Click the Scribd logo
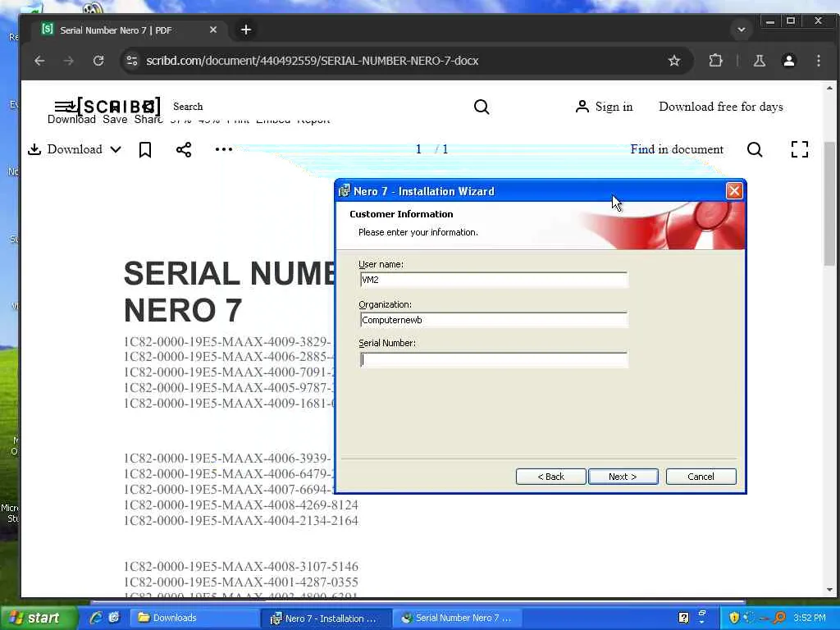Image resolution: width=840 pixels, height=630 pixels. coord(118,106)
